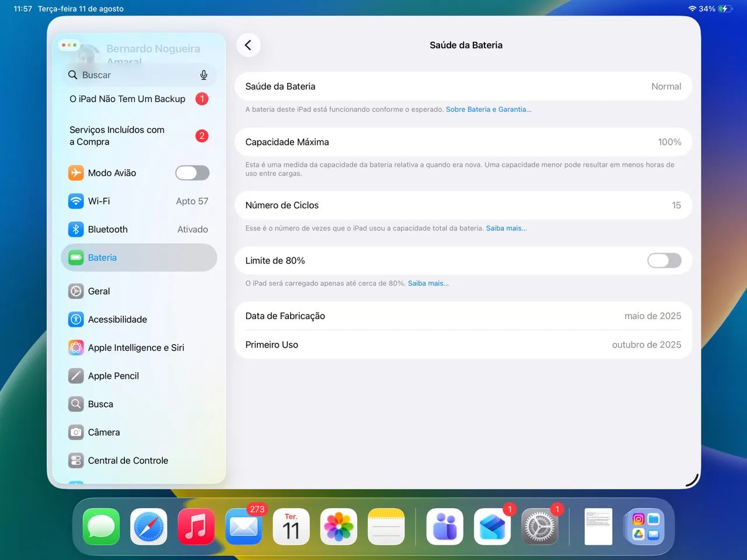Open 'O iPad Não Tem Um Backup' alert
747x560 pixels.
click(139, 99)
